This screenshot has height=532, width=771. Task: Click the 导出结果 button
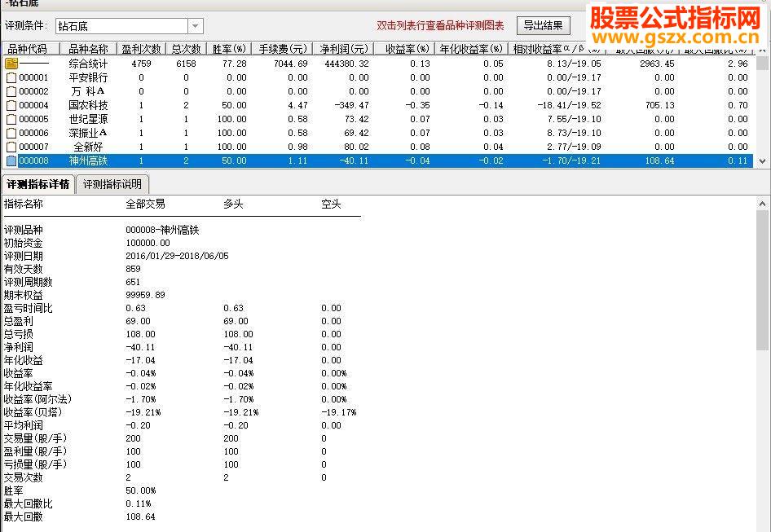coord(544,25)
